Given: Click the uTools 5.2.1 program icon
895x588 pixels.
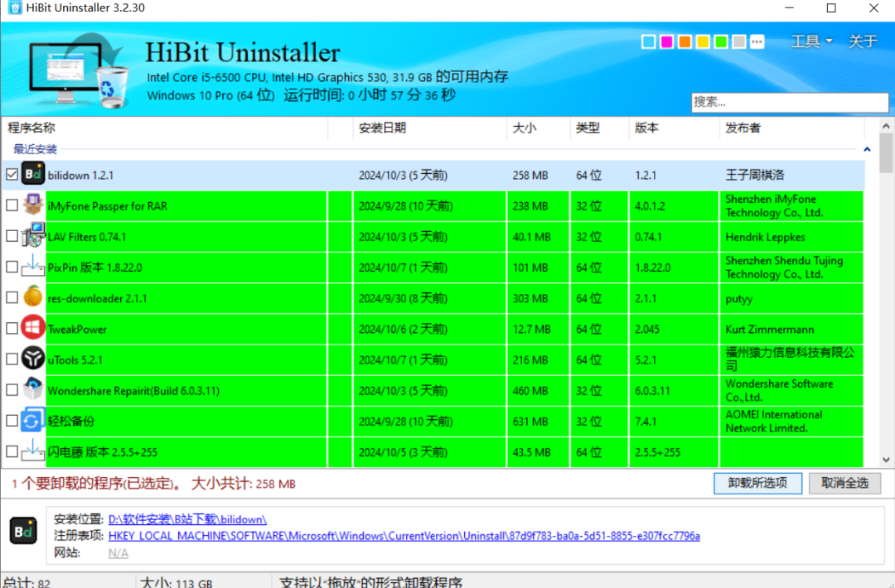Looking at the screenshot, I should [33, 359].
